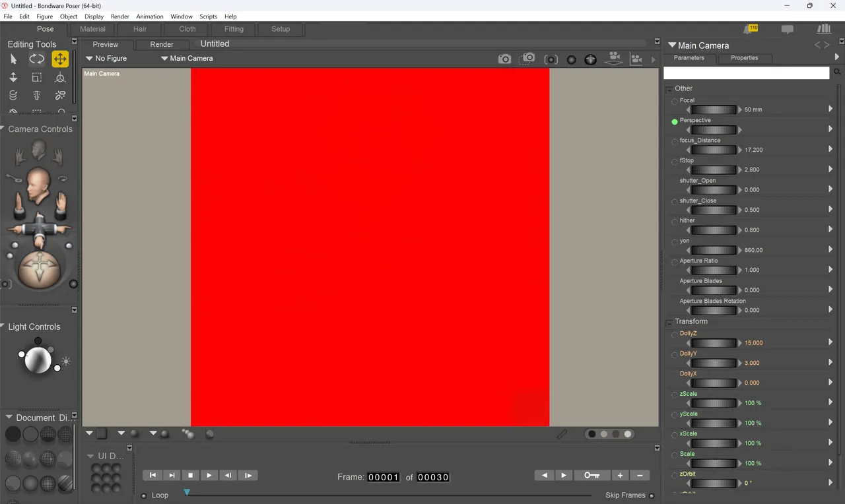
Task: Open the No Figure dropdown
Action: point(106,58)
